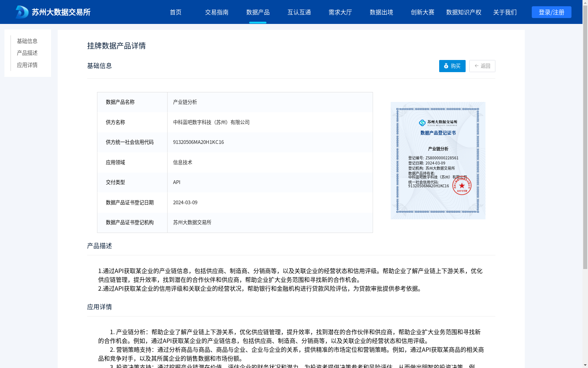Click the 应用详情 section heading

coord(100,307)
